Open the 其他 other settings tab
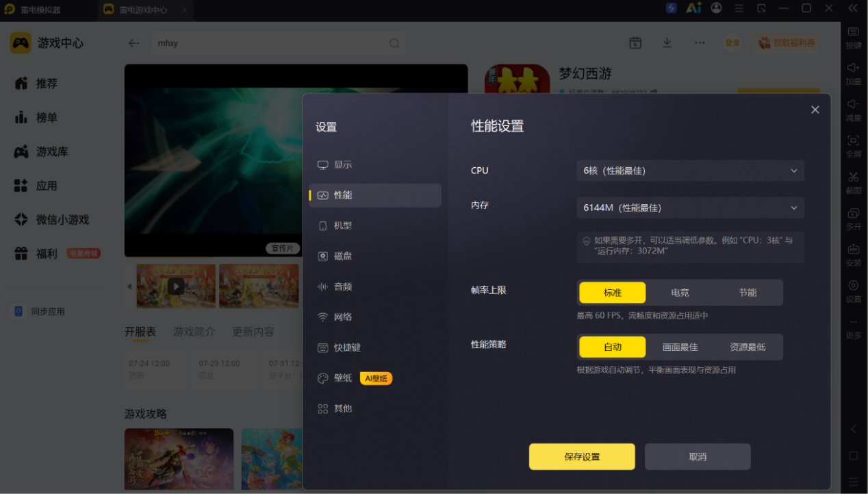 coord(375,408)
